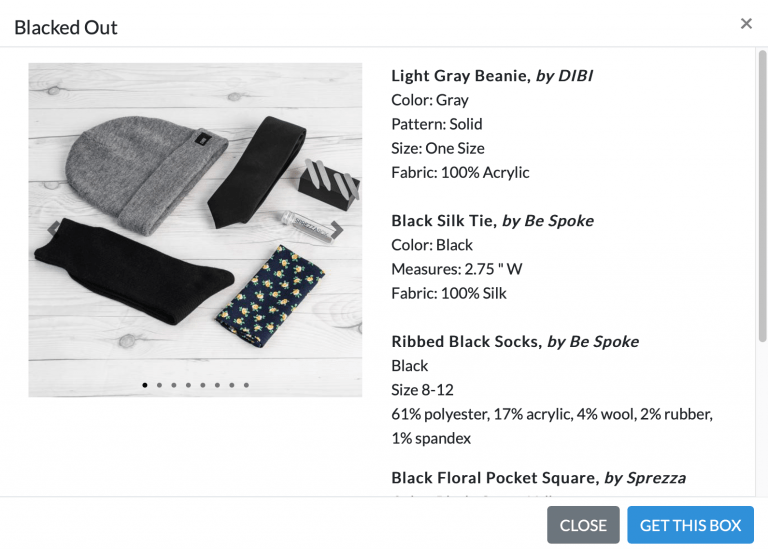Select the fourth carousel dot
768x549 pixels.
[x=188, y=385]
